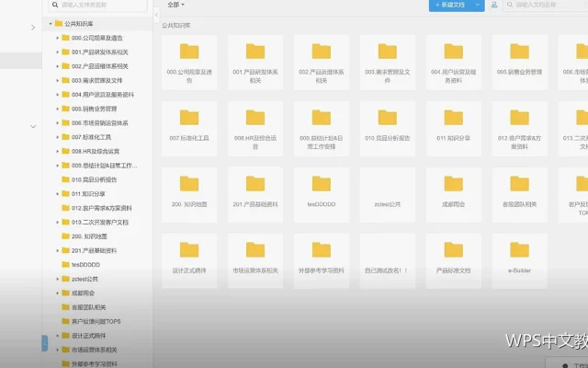The image size is (588, 368).
Task: Open the 200 知识地图 folder card
Action: pyautogui.click(x=189, y=195)
